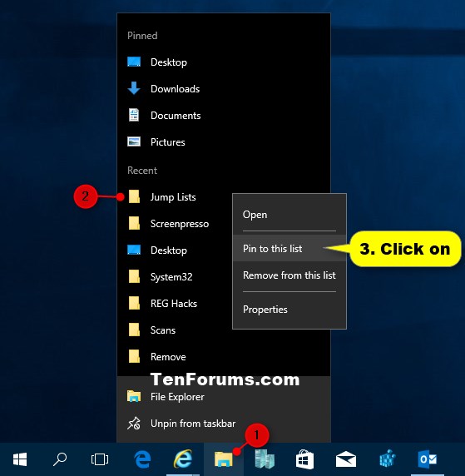The image size is (465, 476).
Task: Open the Jump Lists recent entry text
Action: [173, 197]
